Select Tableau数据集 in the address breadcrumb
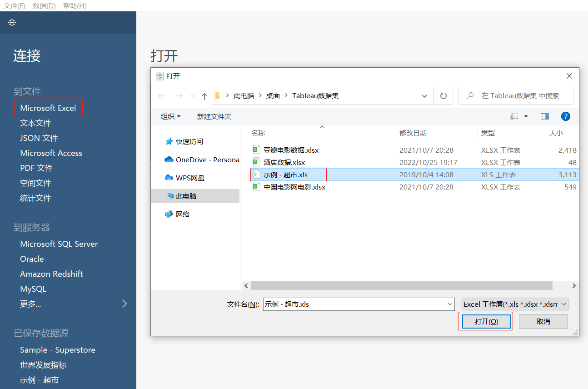 click(x=315, y=95)
